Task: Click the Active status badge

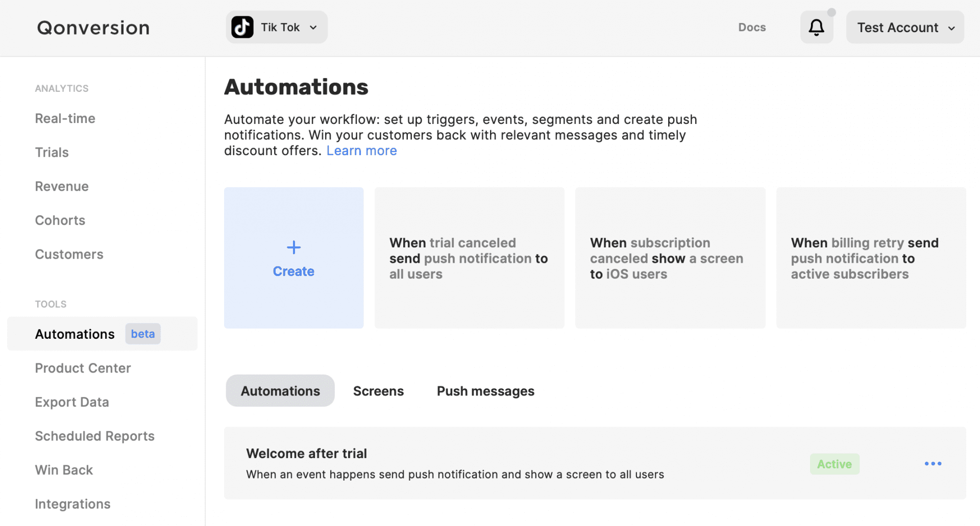Action: [x=834, y=464]
